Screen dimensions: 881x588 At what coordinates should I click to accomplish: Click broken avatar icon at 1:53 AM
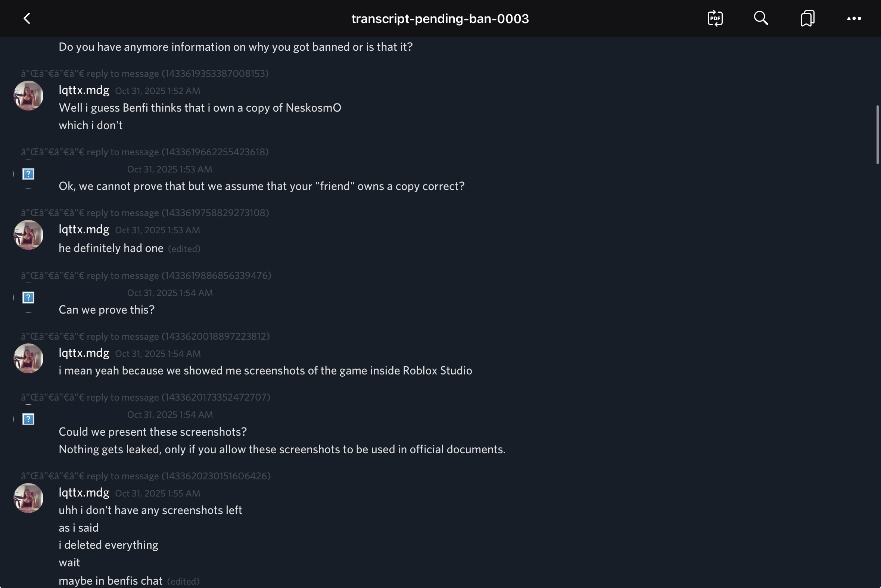pos(28,174)
